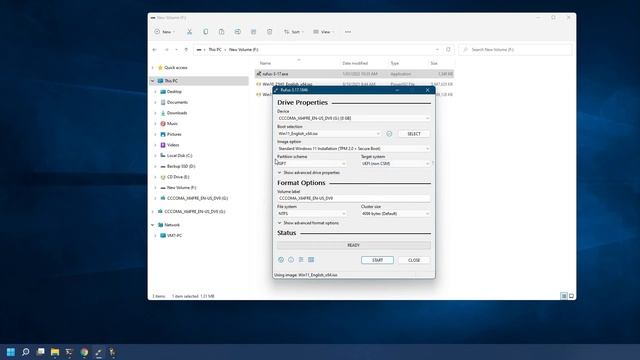The height and width of the screenshot is (360, 640).
Task: Select Network in navigation pane
Action: coord(172,225)
